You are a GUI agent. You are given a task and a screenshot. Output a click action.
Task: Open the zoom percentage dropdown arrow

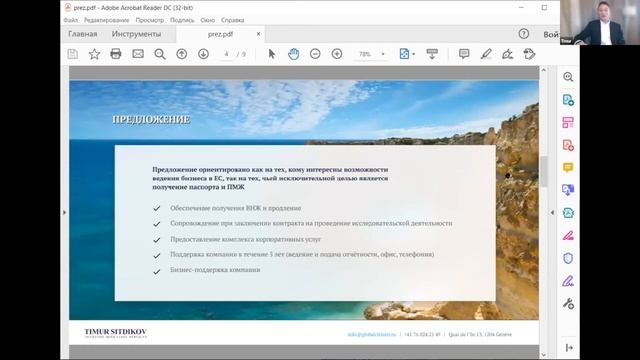[x=383, y=54]
